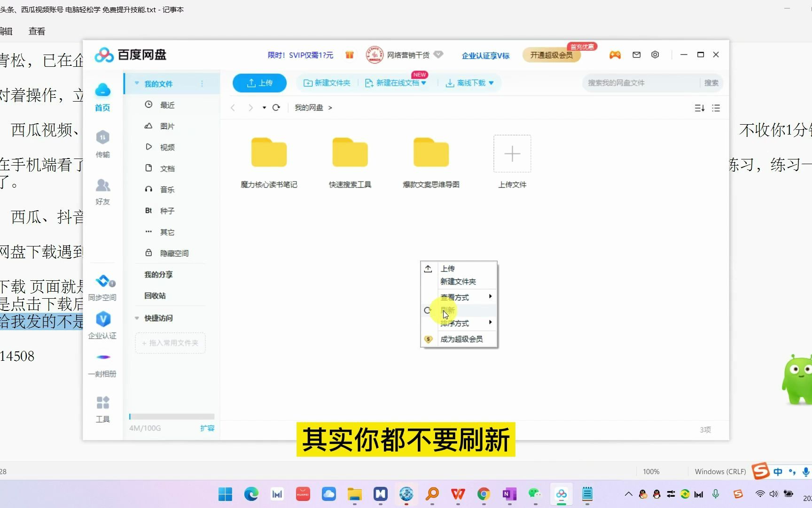Show hidden tray icons chevron
Viewport: 812px width, 508px height.
click(x=628, y=494)
